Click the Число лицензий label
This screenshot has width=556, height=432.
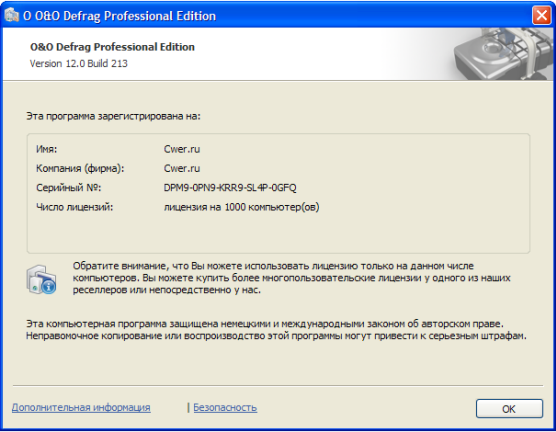point(74,207)
